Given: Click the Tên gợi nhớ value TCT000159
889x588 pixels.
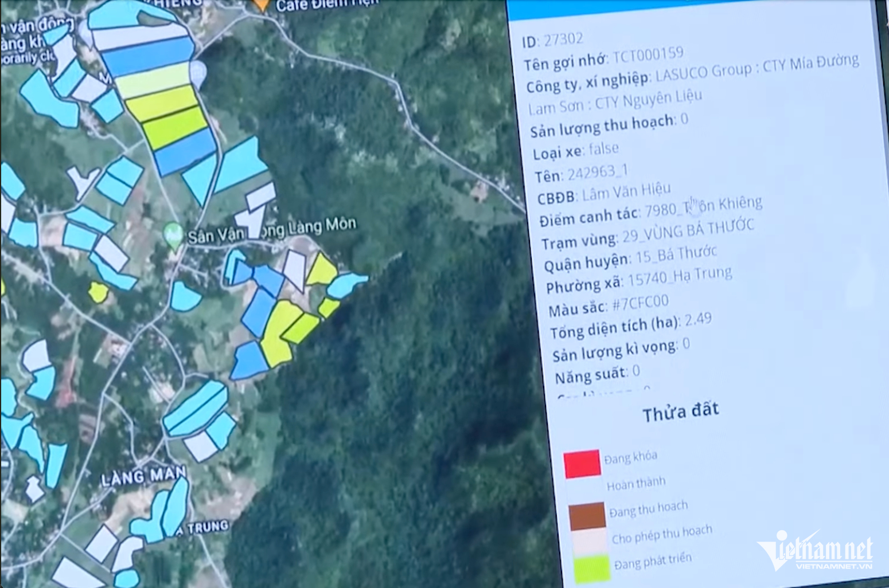Looking at the screenshot, I should tap(648, 55).
